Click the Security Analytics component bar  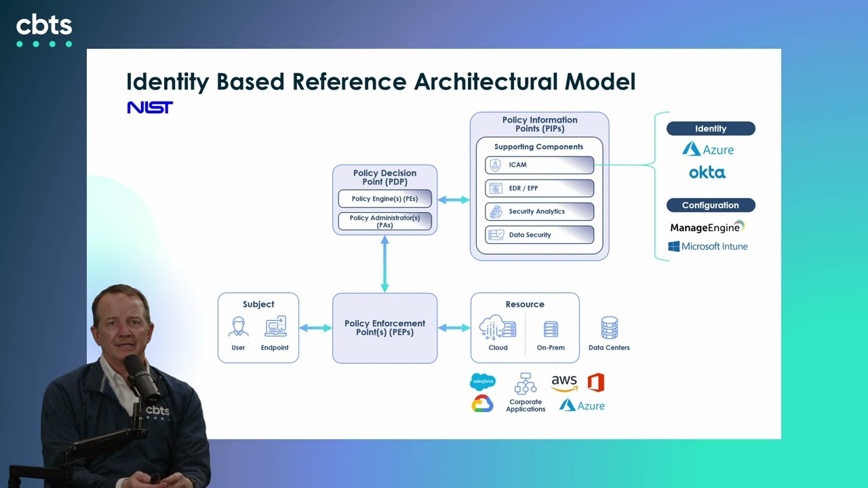click(539, 211)
